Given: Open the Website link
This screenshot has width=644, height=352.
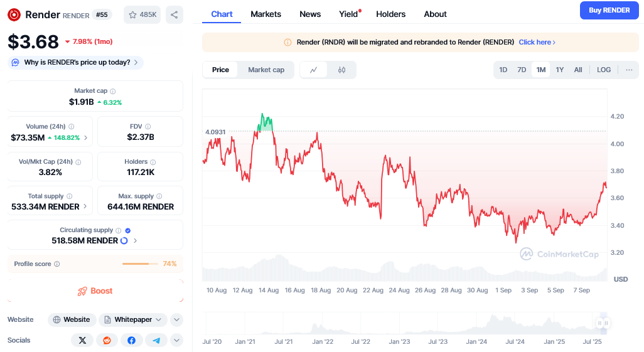Looking at the screenshot, I should click(72, 319).
